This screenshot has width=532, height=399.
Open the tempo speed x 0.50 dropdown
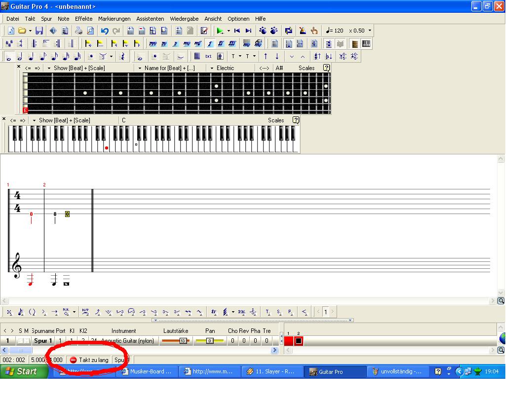(x=370, y=31)
